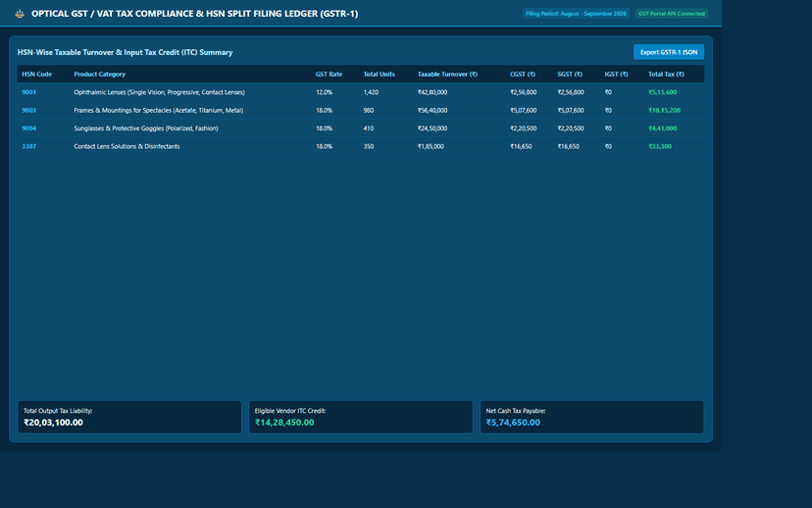
Task: Click the ₹42,80,000 taxable turnover value
Action: coord(432,92)
